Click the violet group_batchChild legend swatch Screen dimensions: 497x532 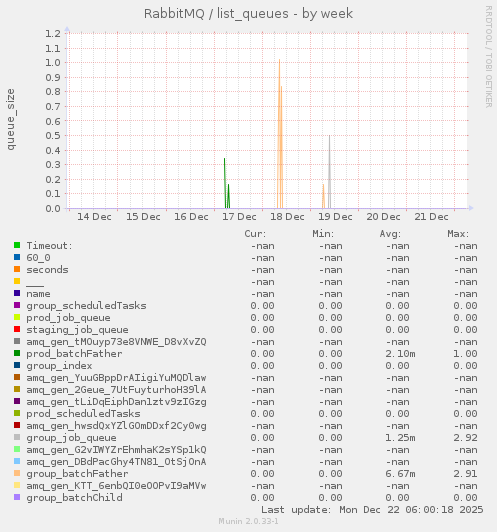(x=17, y=497)
